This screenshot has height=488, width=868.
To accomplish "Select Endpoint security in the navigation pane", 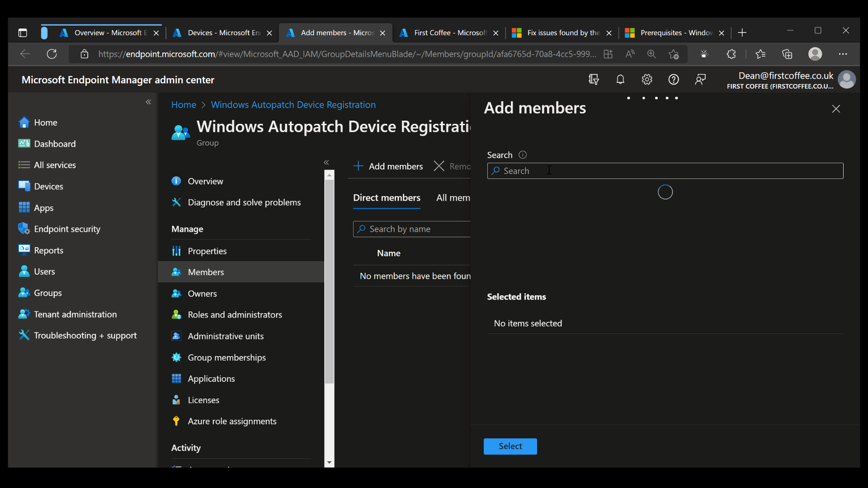I will 67,229.
